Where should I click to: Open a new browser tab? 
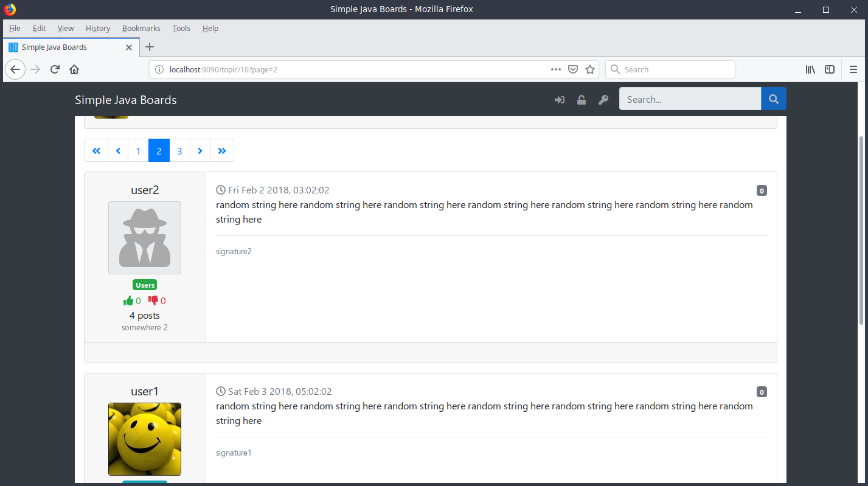pos(150,47)
